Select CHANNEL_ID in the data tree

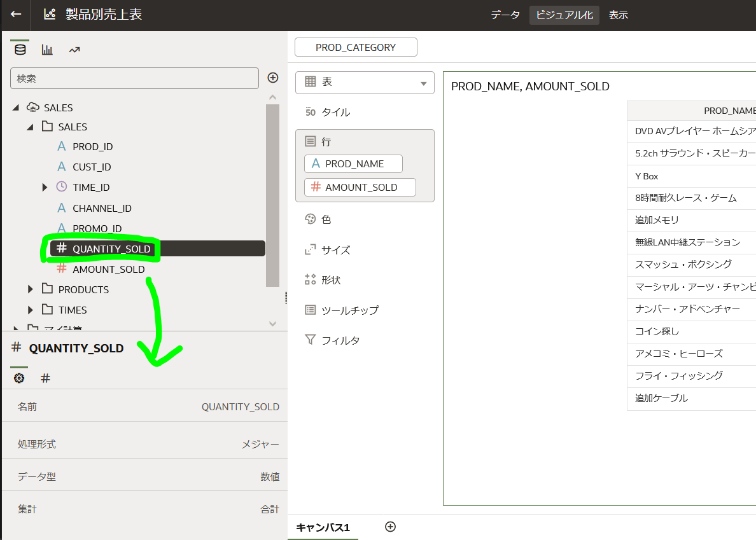102,208
